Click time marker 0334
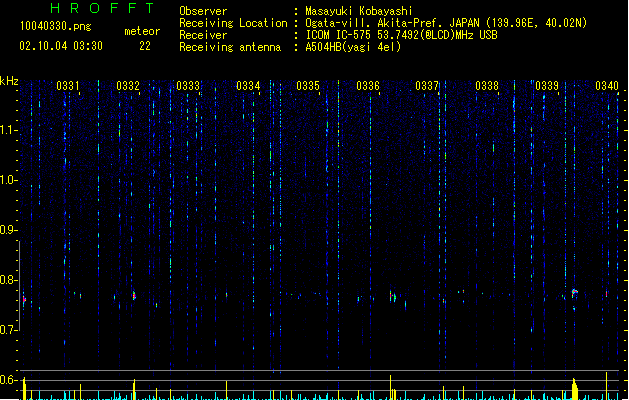629x400 pixels. coord(248,86)
